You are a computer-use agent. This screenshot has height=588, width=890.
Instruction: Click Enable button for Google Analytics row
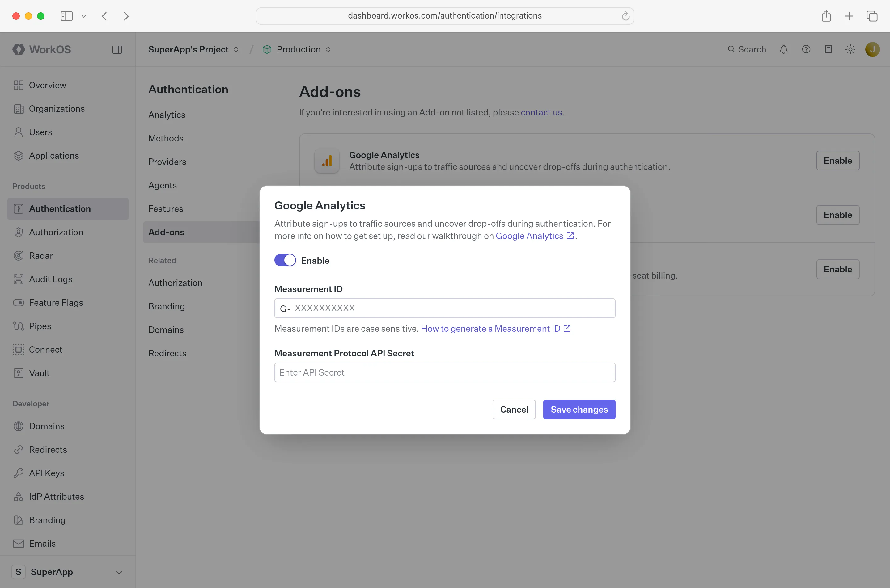click(837, 161)
